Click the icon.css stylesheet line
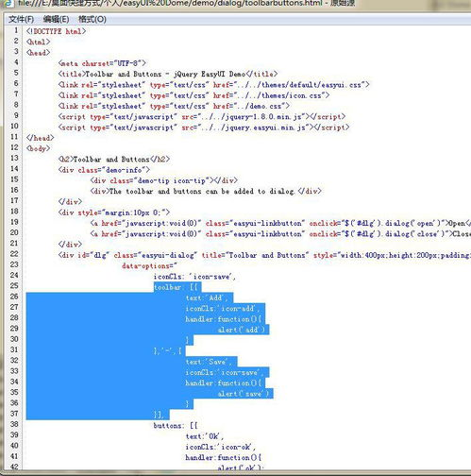The height and width of the screenshot is (476, 471). coord(193,95)
